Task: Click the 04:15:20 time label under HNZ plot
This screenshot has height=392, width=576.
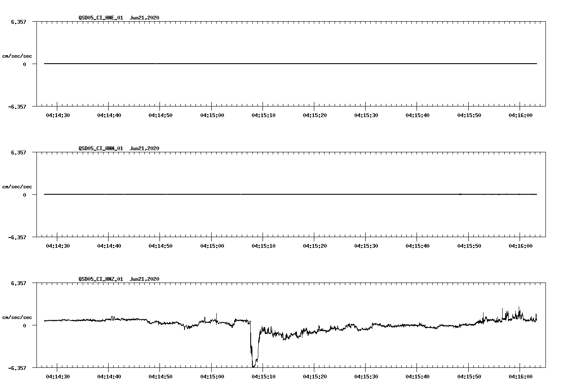Action: tap(315, 377)
